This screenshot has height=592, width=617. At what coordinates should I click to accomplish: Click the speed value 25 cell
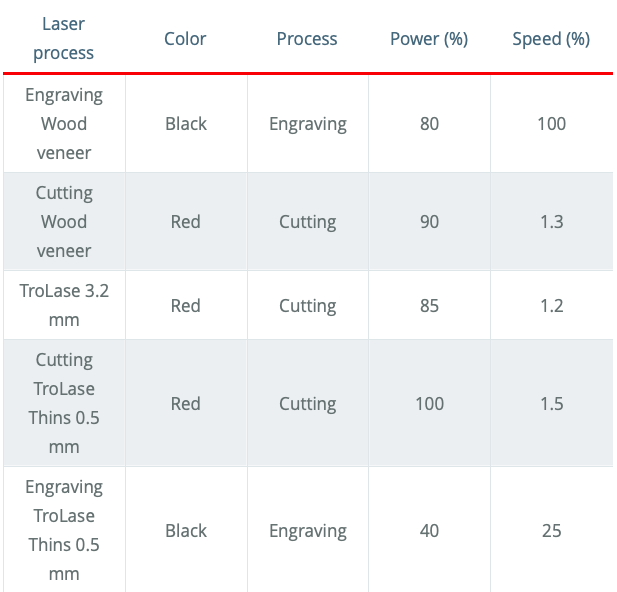(551, 531)
